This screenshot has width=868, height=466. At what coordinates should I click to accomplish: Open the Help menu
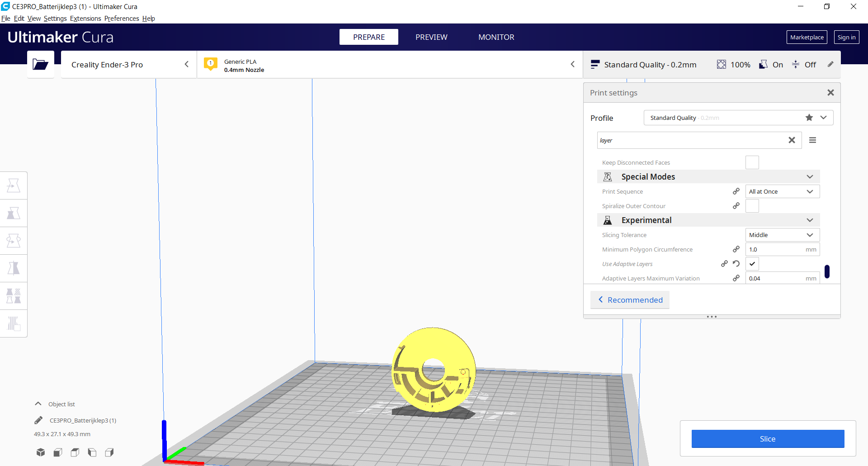149,19
